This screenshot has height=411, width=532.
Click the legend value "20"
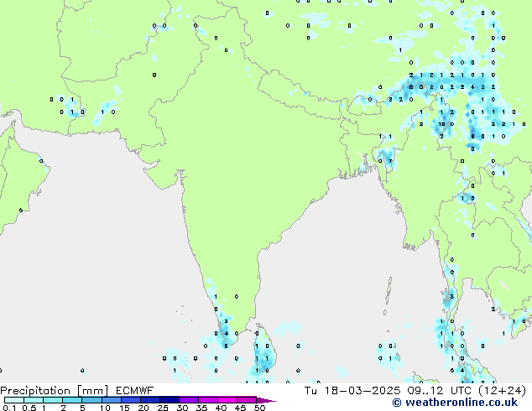[143, 408]
